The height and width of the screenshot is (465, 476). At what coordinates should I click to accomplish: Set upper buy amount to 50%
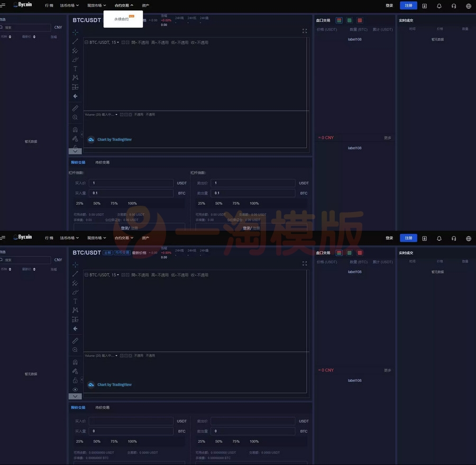[97, 203]
